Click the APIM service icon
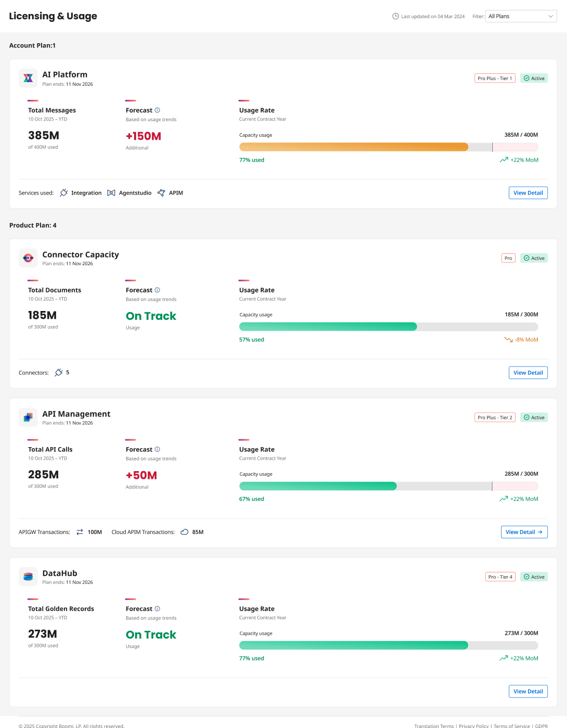Image resolution: width=567 pixels, height=728 pixels. point(161,193)
